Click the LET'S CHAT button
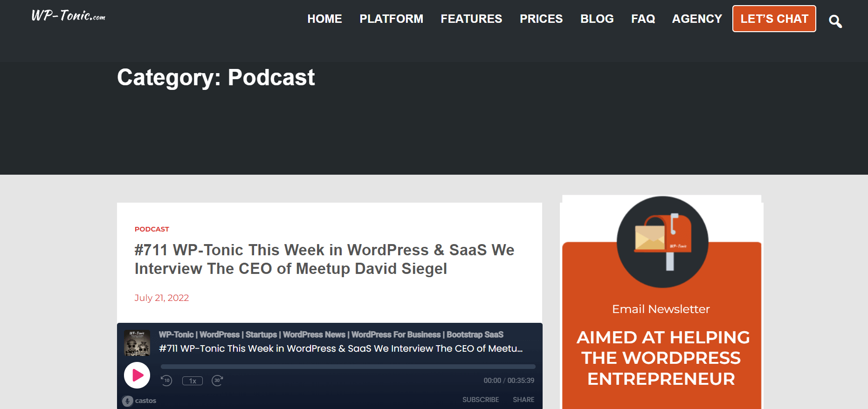The image size is (868, 409). point(774,19)
